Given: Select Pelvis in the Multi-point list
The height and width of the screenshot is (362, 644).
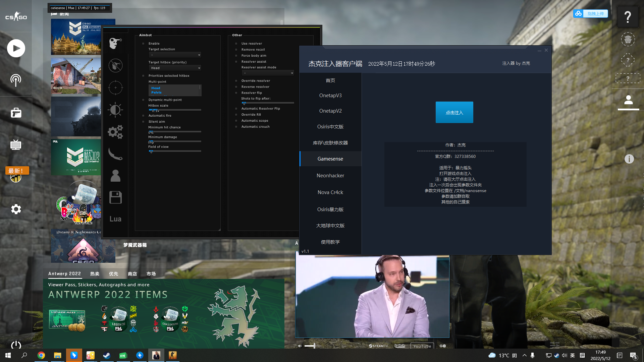Looking at the screenshot, I should pos(156,93).
